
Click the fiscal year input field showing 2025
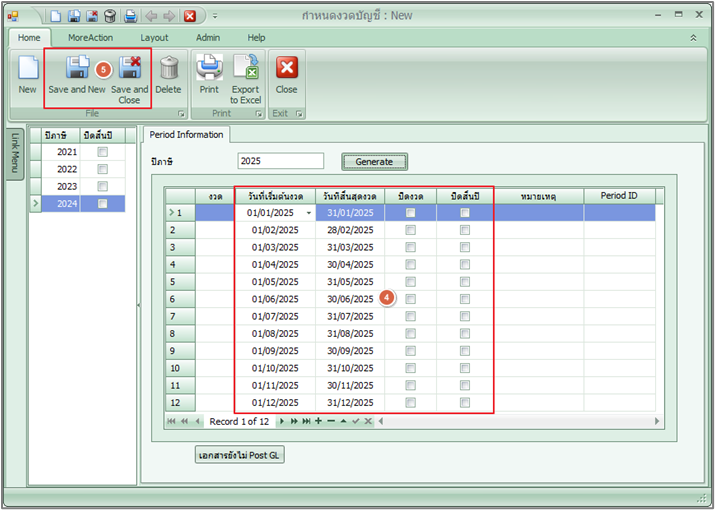coord(281,161)
